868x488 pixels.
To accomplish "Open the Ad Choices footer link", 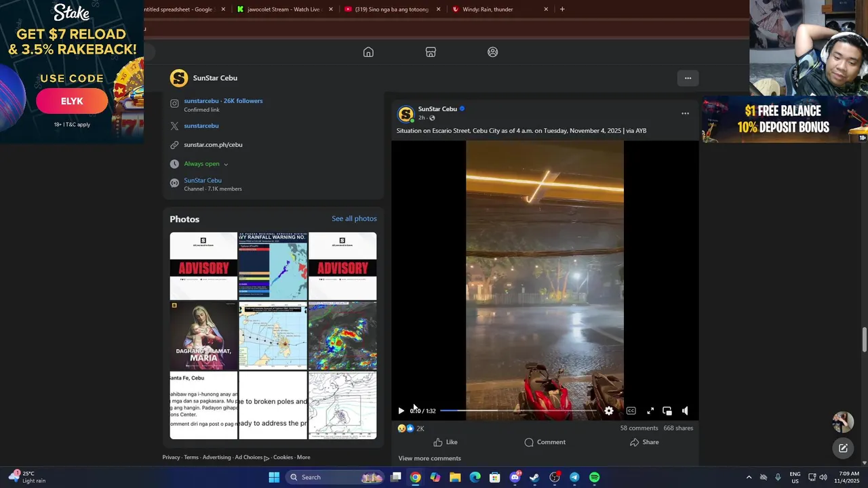I will click(252, 457).
